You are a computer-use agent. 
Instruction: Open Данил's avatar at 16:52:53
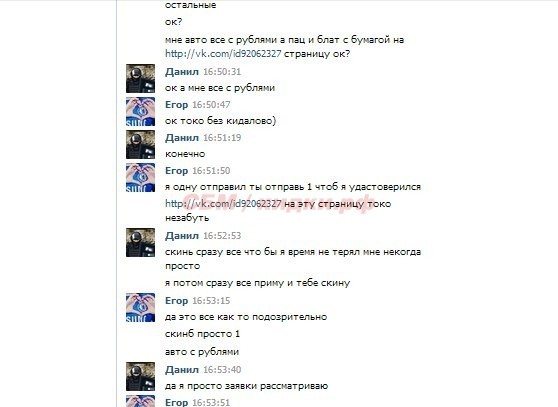(141, 242)
